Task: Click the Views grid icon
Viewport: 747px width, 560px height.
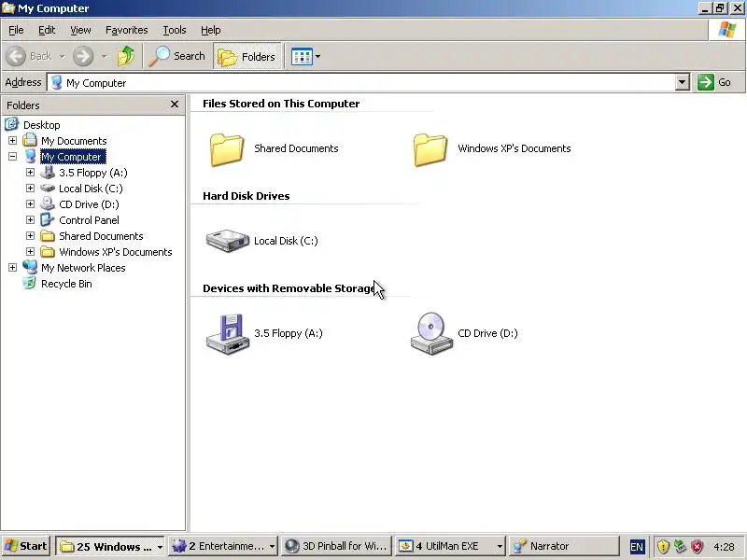Action: coord(302,57)
